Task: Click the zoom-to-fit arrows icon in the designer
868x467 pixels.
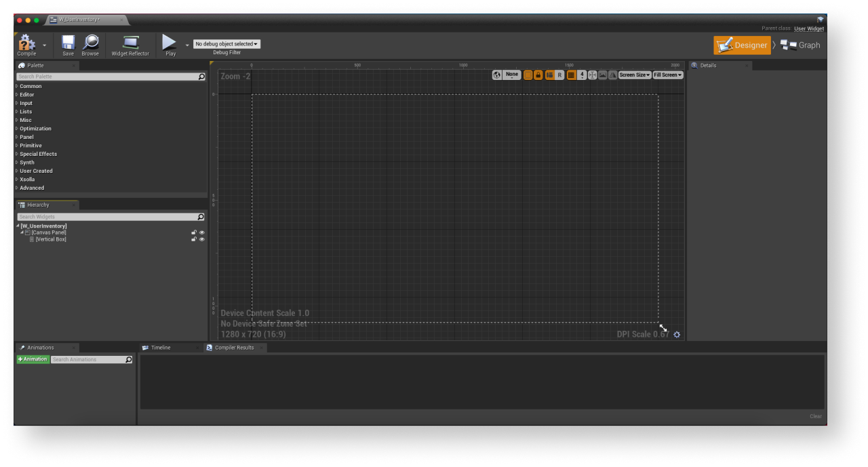Action: (592, 75)
